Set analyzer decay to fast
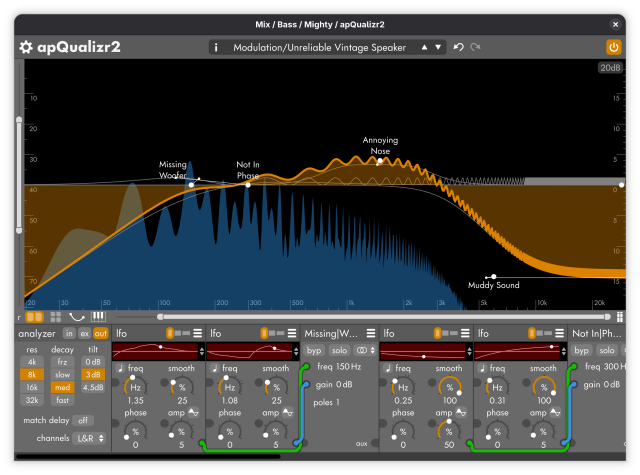 (x=62, y=400)
